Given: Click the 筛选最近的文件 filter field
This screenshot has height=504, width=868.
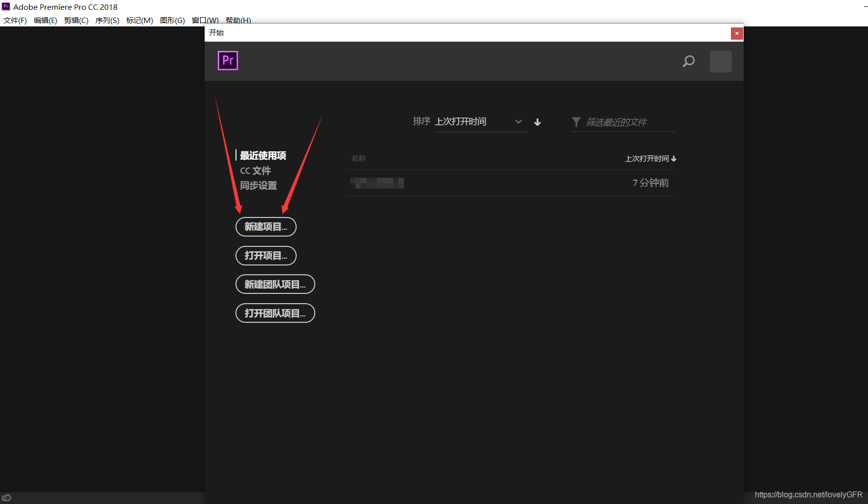Looking at the screenshot, I should [x=623, y=122].
